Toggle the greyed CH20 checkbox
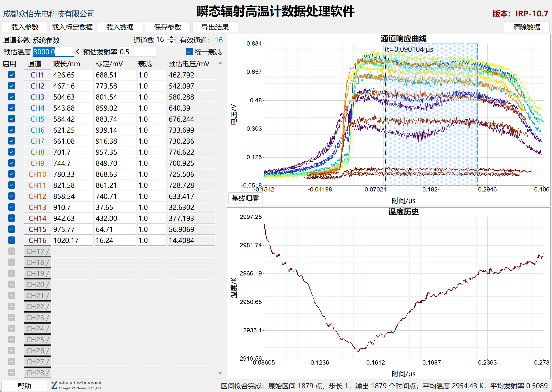552x392 pixels. tap(12, 285)
